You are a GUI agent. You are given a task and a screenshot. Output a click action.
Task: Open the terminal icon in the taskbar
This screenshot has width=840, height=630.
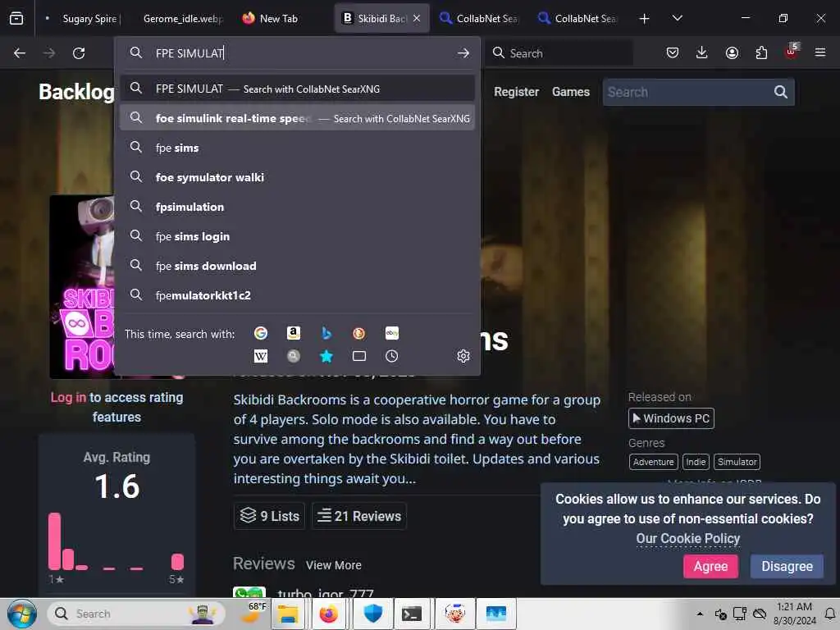[x=412, y=614]
